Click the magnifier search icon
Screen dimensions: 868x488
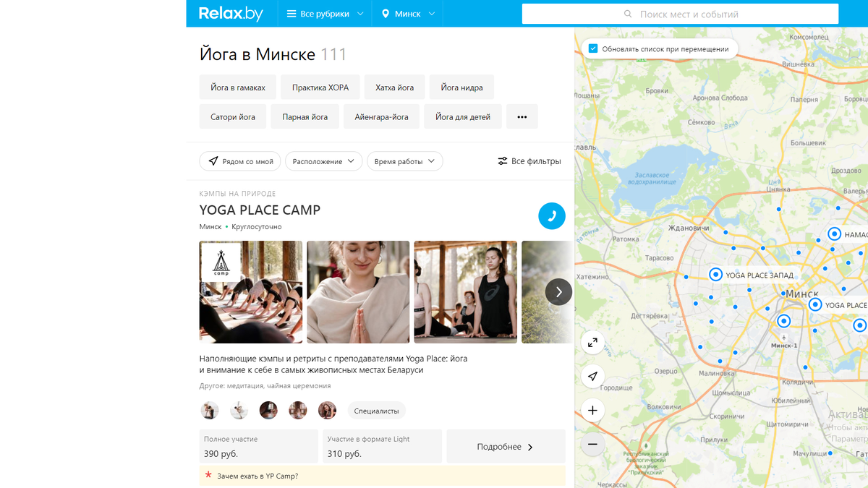628,14
